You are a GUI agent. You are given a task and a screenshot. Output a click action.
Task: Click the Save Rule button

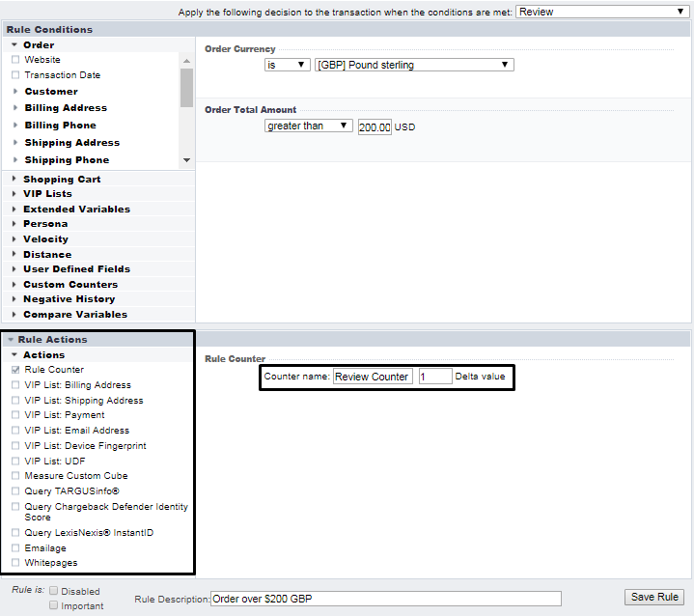click(654, 597)
